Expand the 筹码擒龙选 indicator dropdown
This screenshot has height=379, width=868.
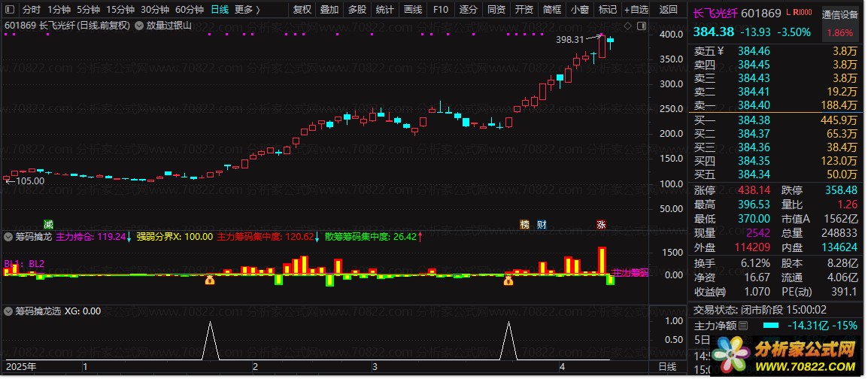pyautogui.click(x=8, y=311)
